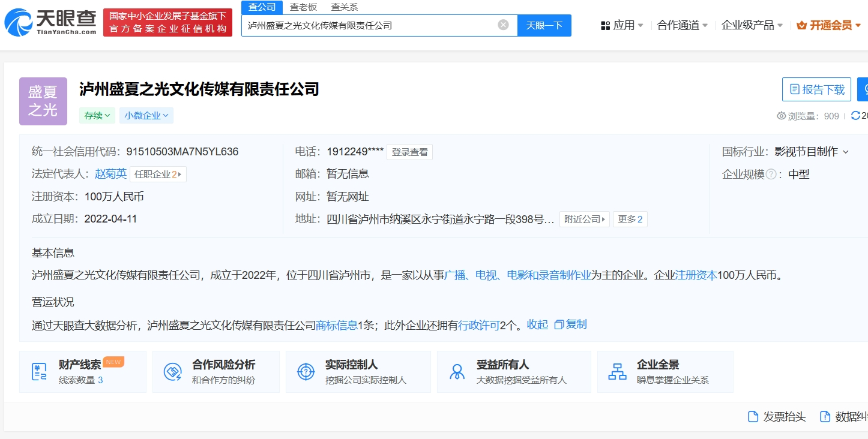
Task: Click the TianYanCha logo
Action: pyautogui.click(x=50, y=22)
